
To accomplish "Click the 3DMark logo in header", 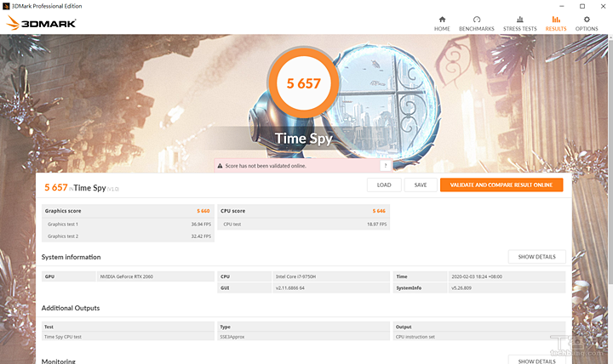I will [41, 24].
